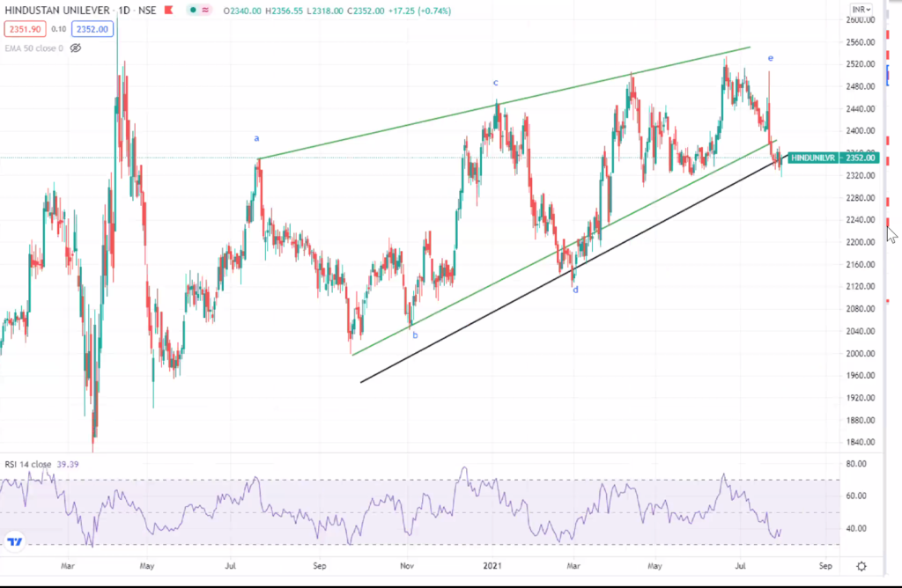Screen dimensions: 902x588
Task: Open chart settings gear icon
Action: 861,565
